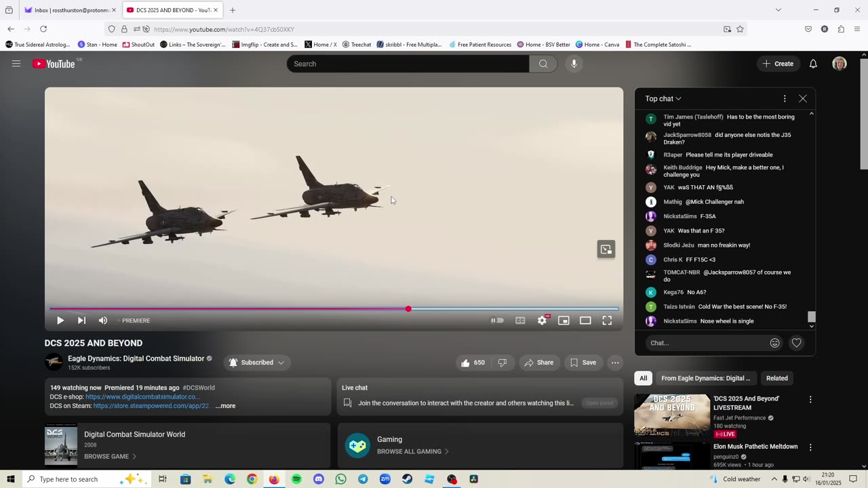This screenshot has height=488, width=868.
Task: Select the Related filter chip
Action: (776, 378)
